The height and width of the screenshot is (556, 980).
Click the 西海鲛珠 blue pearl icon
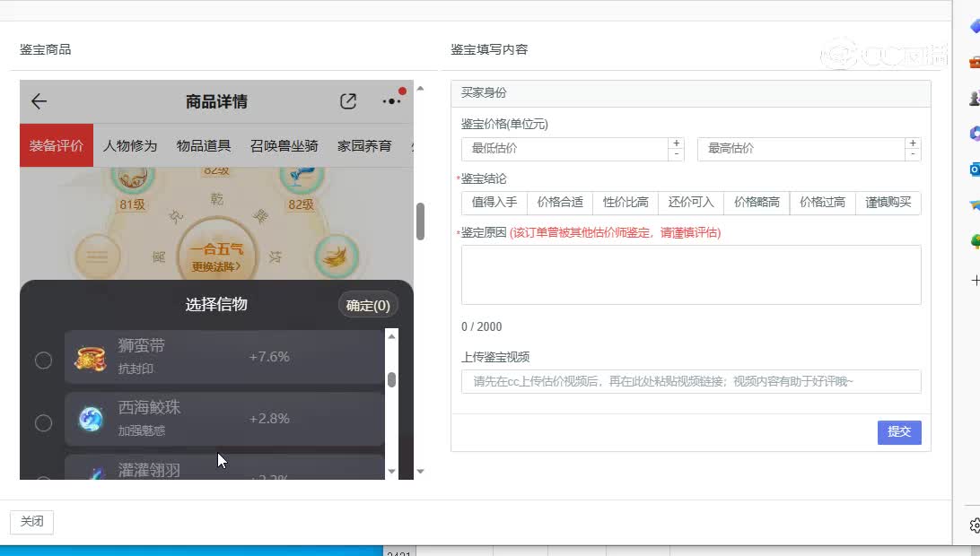pyautogui.click(x=91, y=419)
